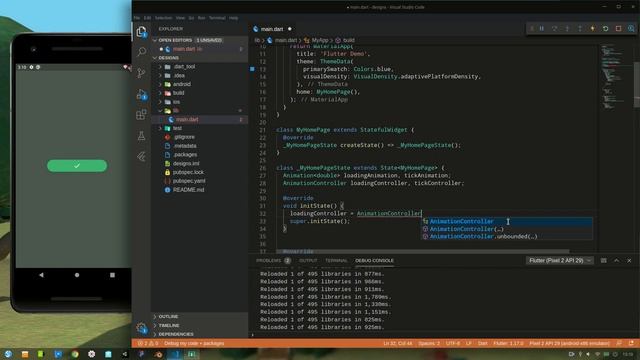The width and height of the screenshot is (640, 360).
Task: Select first AnimationController autocomplete suggestion
Action: pyautogui.click(x=507, y=221)
